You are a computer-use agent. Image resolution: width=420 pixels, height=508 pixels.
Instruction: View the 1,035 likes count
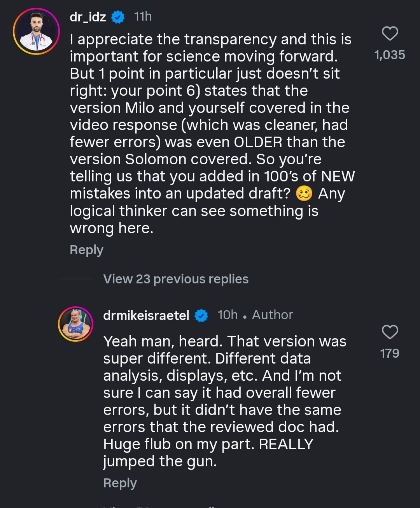390,55
